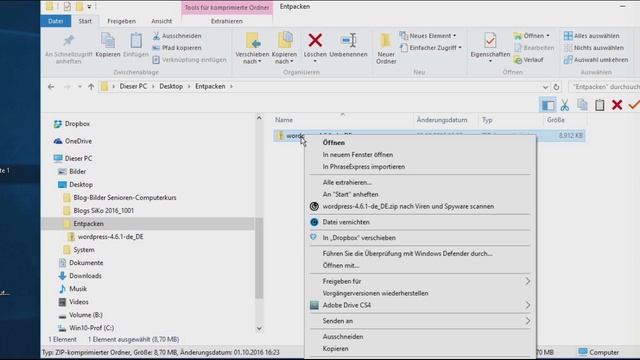Open the Datei tab
Screen dimensions: 640x360
point(56,21)
